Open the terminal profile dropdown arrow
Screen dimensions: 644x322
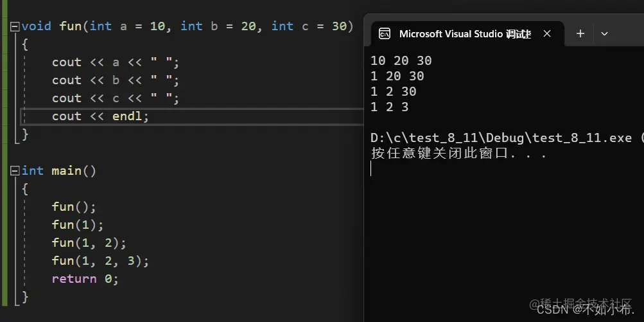tap(604, 33)
